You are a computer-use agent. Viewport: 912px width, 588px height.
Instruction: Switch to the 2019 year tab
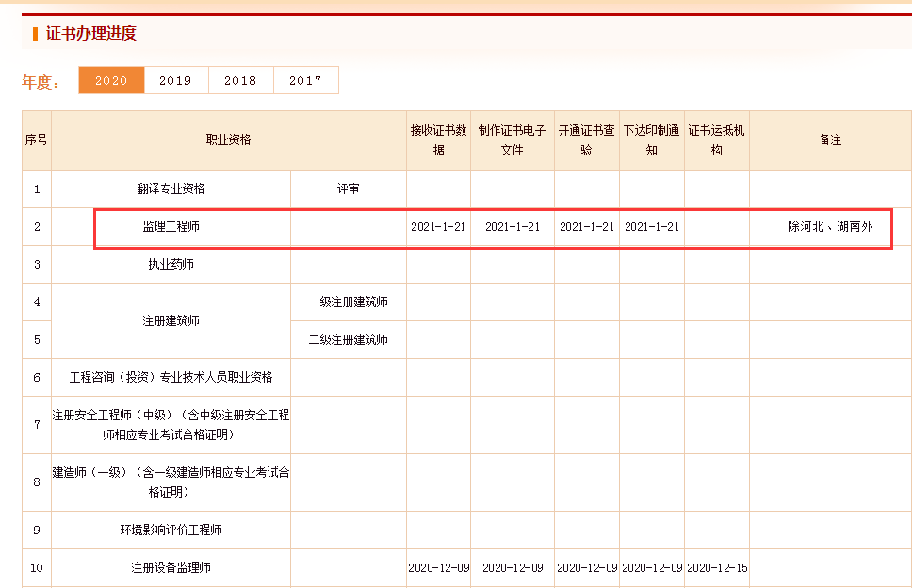pos(175,80)
